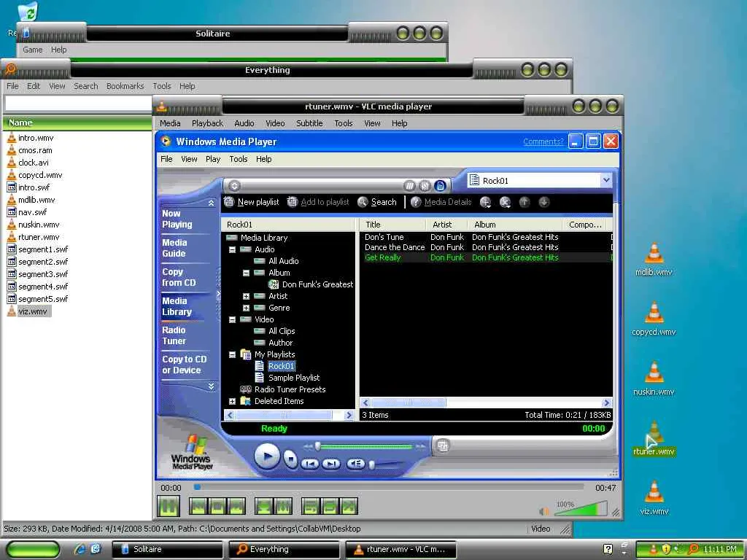The height and width of the screenshot is (560, 747).
Task: Click the delete media X icon
Action: (505, 203)
